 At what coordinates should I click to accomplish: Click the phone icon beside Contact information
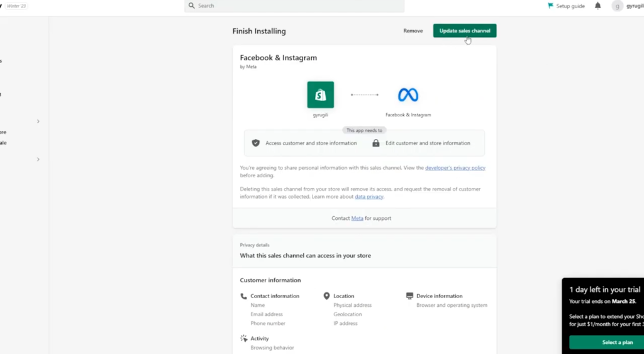(x=243, y=296)
